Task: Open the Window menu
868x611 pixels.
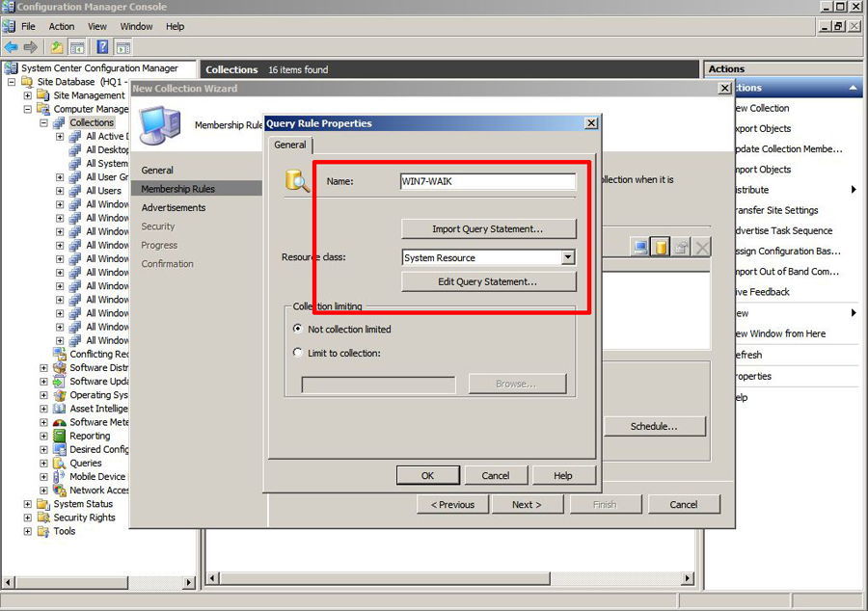Action: (x=136, y=27)
